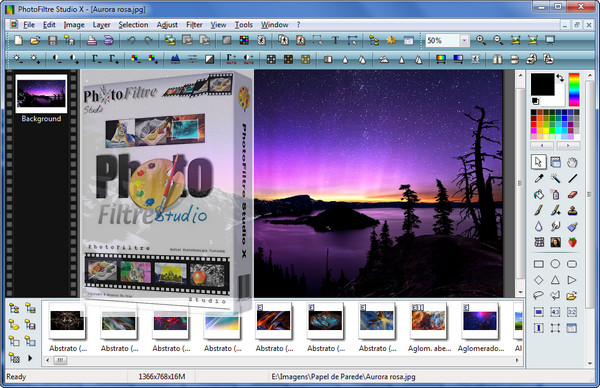Open the Help question mark menu

click(298, 25)
